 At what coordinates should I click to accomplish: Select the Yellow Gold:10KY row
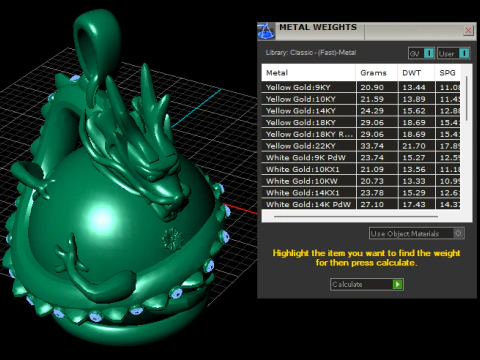361,99
